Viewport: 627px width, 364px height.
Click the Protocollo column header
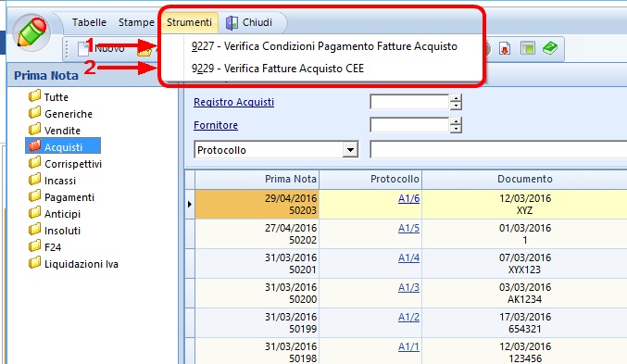[370, 179]
